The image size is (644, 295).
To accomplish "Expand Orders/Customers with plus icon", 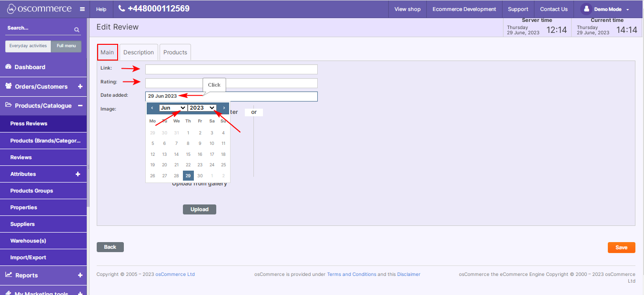I will (x=80, y=87).
